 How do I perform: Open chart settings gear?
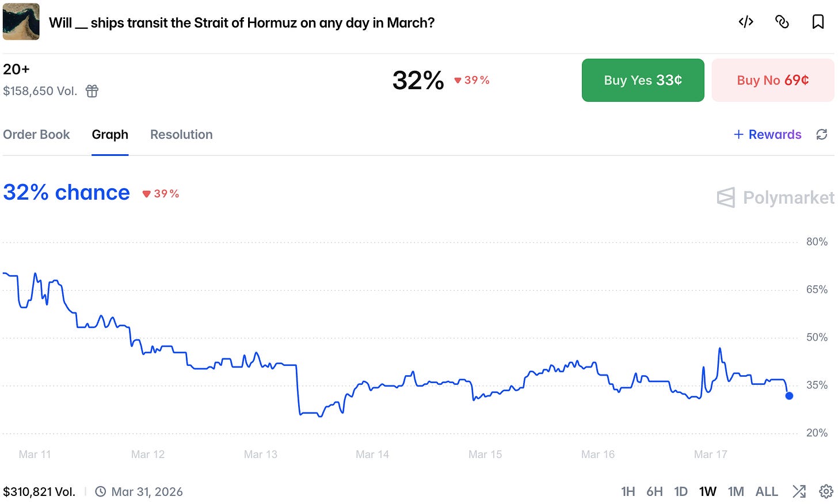coord(826,491)
